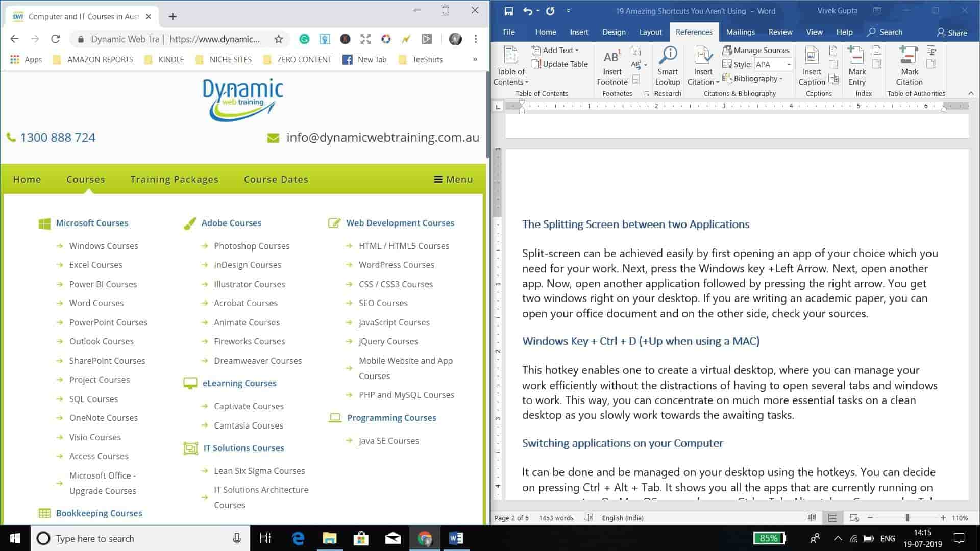Switch to Web Layout view in status bar

coord(854,518)
